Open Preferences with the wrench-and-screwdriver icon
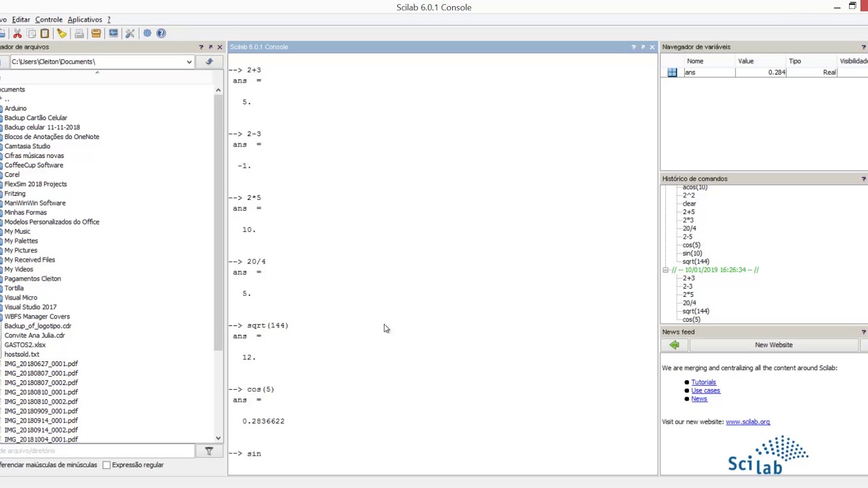This screenshot has height=488, width=868. pos(130,33)
